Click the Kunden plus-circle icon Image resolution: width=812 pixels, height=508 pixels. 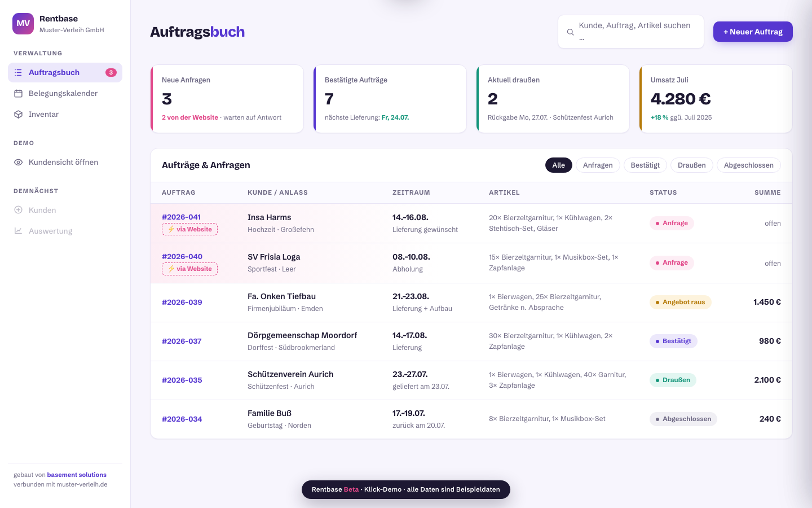(x=18, y=210)
